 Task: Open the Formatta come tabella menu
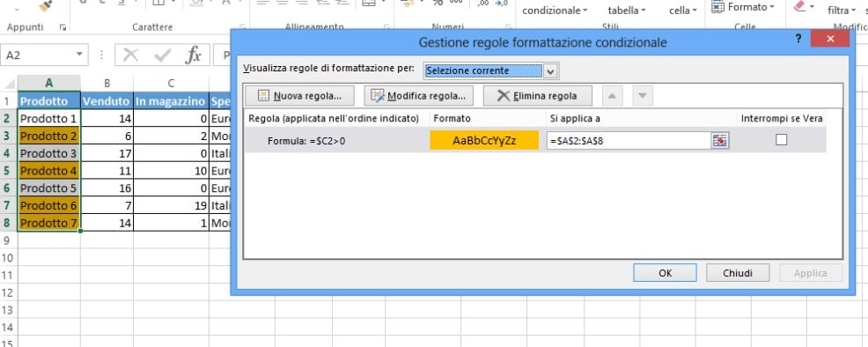pyautogui.click(x=627, y=11)
